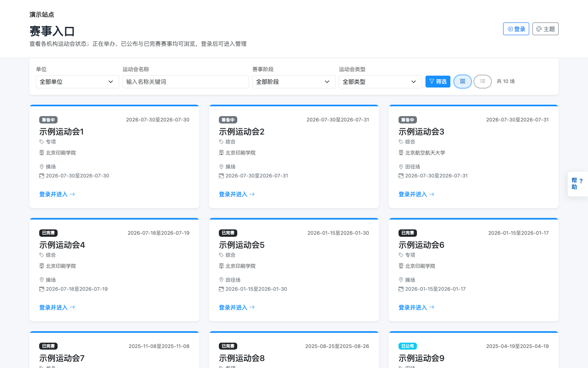Apply filters with the 筛选 button
The height and width of the screenshot is (368, 588).
coord(438,81)
